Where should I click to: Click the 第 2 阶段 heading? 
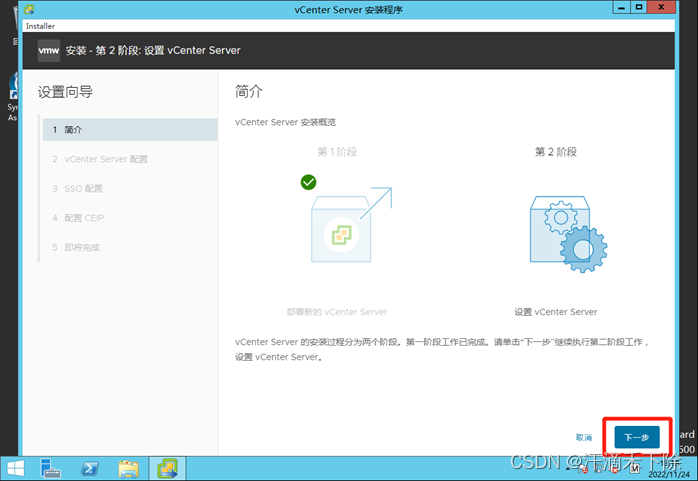tap(556, 152)
